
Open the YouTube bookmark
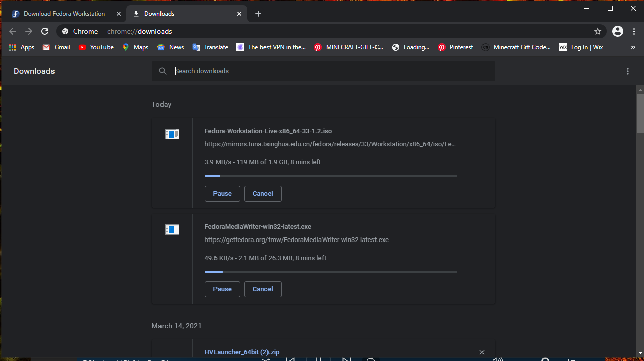pos(96,47)
